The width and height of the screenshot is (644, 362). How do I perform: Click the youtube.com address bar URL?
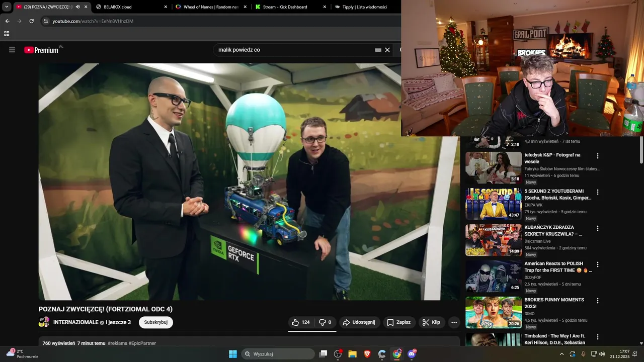click(x=93, y=21)
